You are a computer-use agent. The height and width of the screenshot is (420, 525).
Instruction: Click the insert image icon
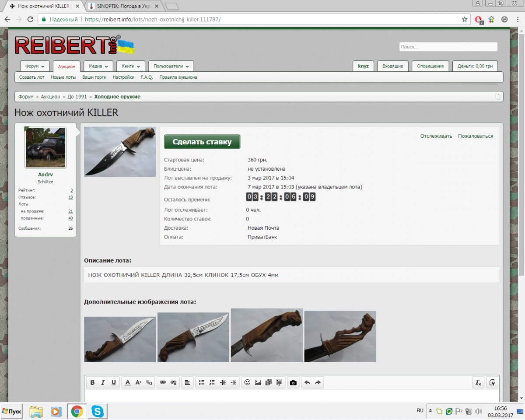click(x=258, y=382)
